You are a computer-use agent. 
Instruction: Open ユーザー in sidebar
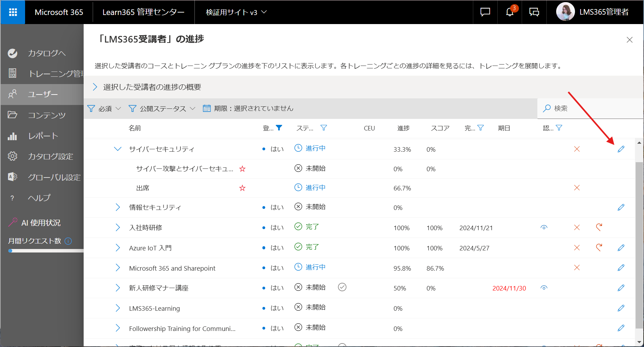(42, 94)
